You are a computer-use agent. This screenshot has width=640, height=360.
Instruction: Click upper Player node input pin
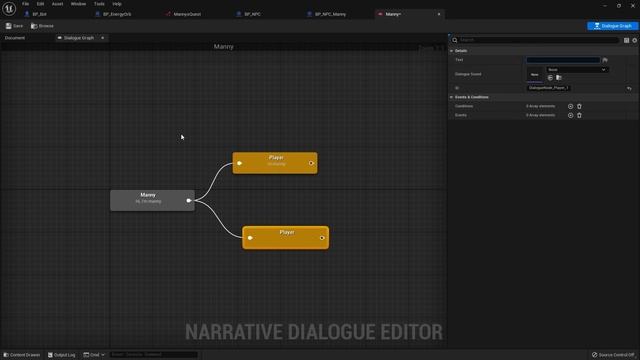point(240,163)
